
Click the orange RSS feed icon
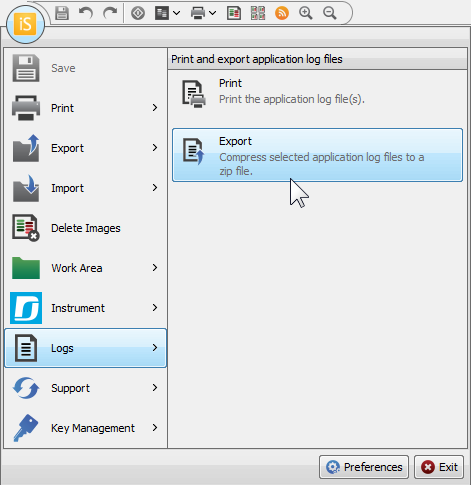point(282,13)
